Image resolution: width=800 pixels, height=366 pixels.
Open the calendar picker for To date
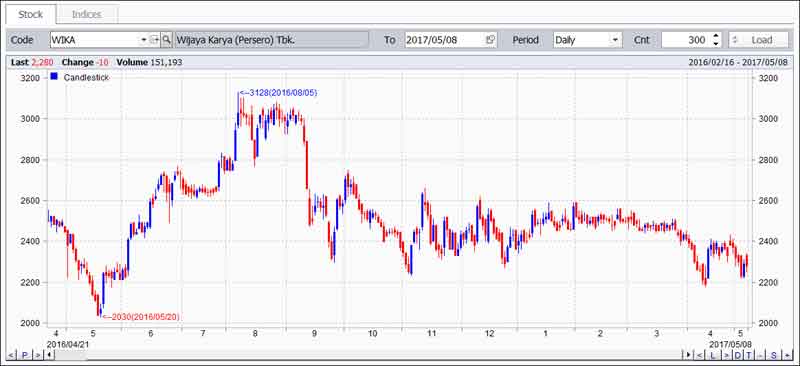(490, 40)
